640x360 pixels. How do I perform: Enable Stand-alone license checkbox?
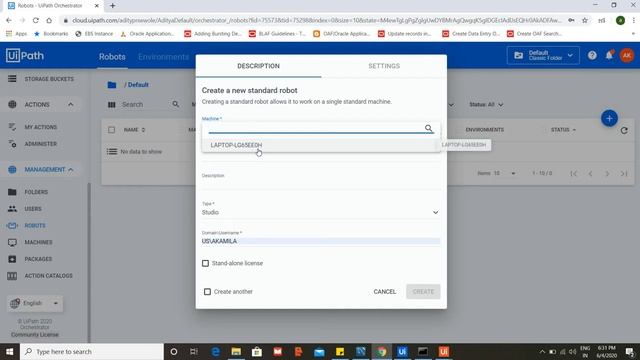tap(205, 263)
